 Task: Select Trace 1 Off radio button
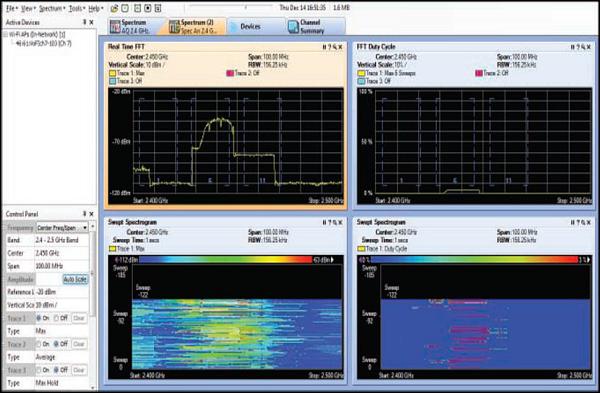56,318
